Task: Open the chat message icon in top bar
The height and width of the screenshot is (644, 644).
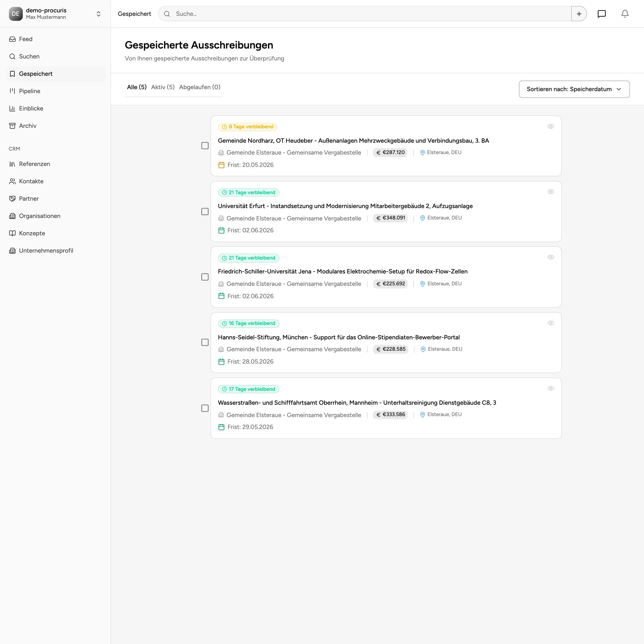Action: coord(602,14)
